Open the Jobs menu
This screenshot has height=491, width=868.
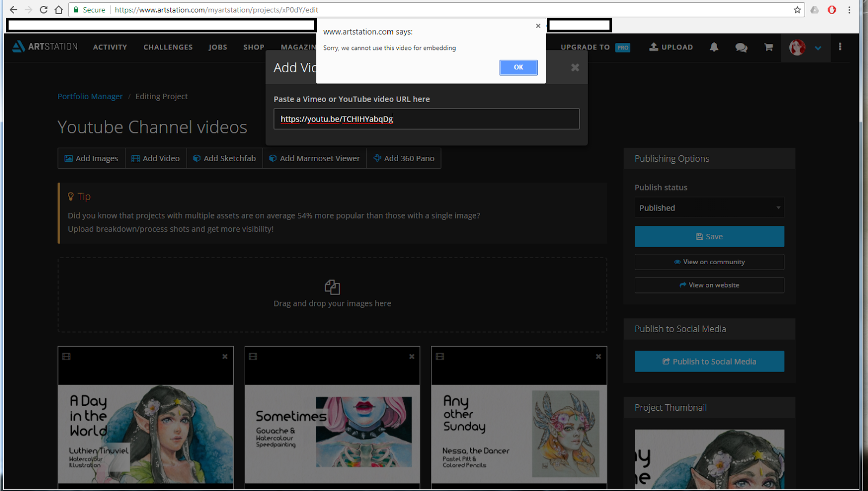pyautogui.click(x=218, y=47)
